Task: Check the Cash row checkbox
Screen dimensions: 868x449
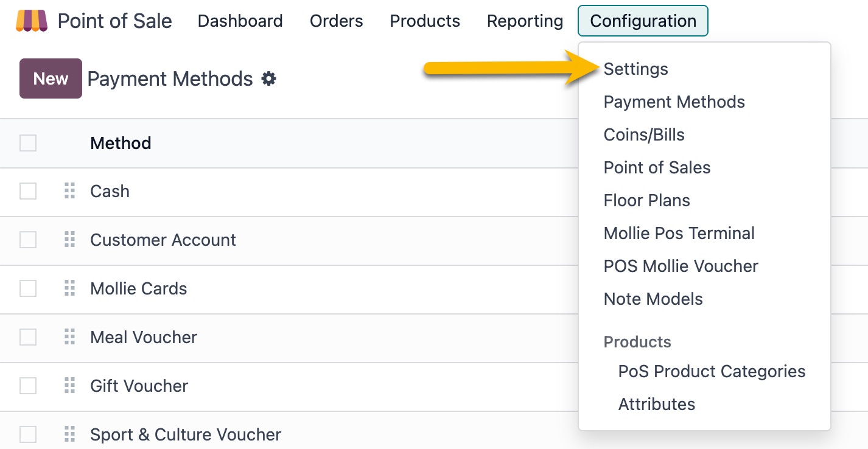Action: [x=28, y=191]
